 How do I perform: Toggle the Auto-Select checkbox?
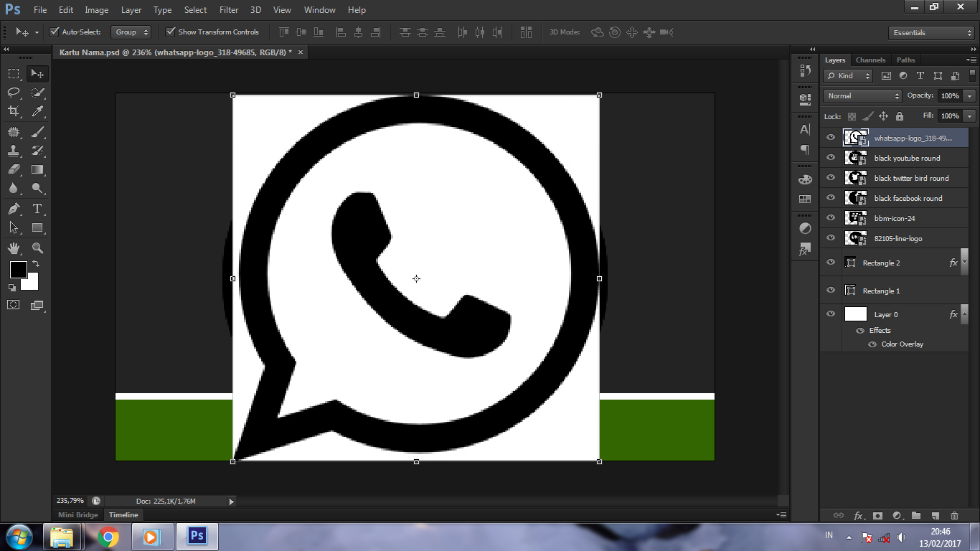tap(54, 32)
